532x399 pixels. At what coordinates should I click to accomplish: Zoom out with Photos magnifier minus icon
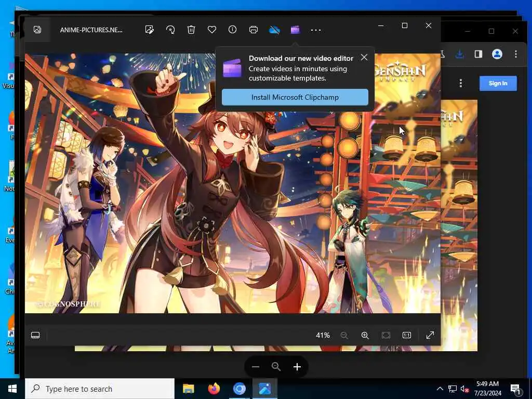[344, 335]
